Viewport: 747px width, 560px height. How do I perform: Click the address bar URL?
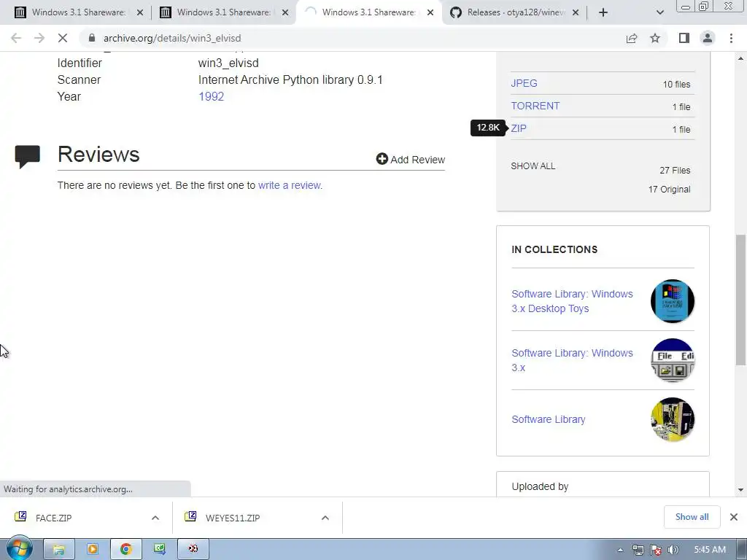(x=172, y=38)
